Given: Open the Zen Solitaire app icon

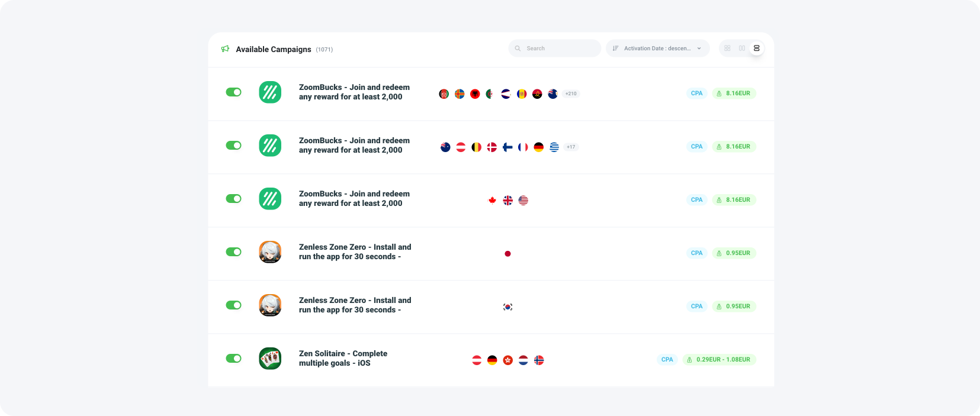Looking at the screenshot, I should click(270, 359).
